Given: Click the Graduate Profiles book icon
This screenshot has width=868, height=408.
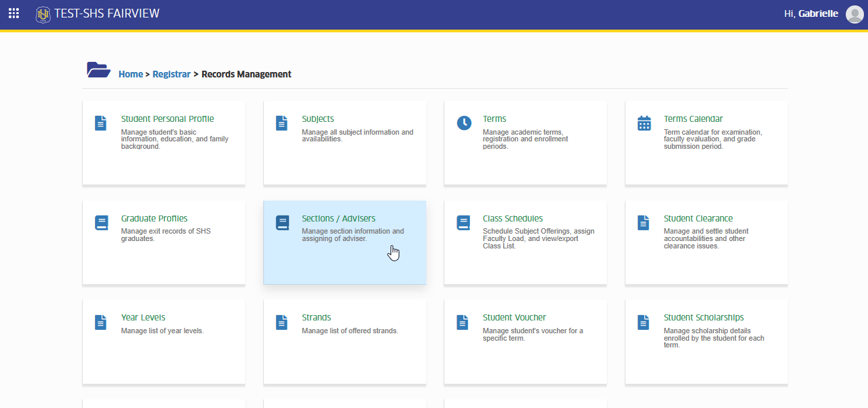Looking at the screenshot, I should point(101,223).
